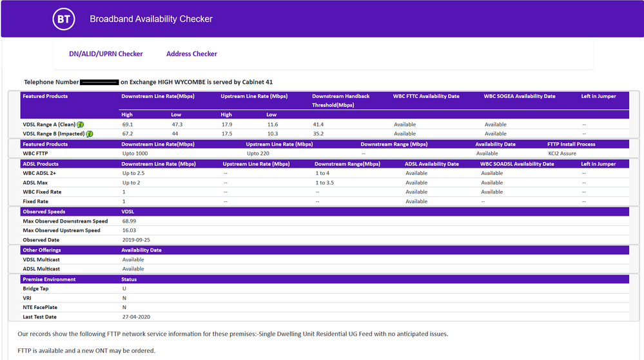The height and width of the screenshot is (360, 644).
Task: Click the 11.6 upstream low value
Action: [x=272, y=125]
